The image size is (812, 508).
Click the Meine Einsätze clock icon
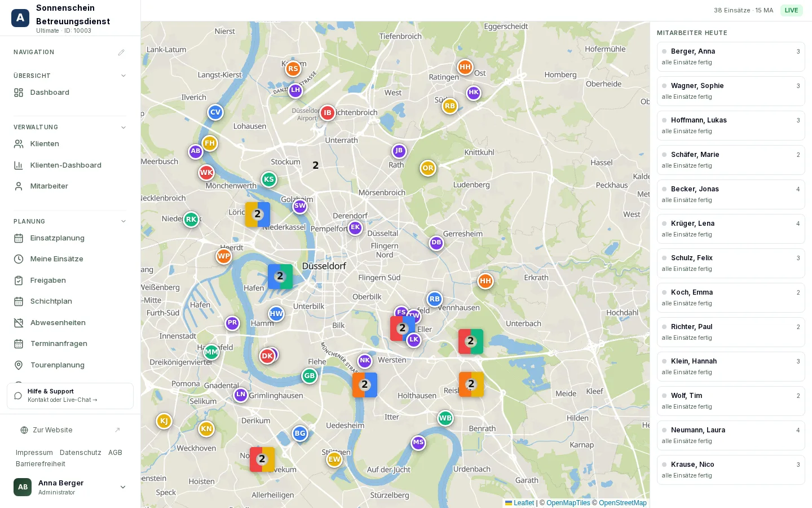[19, 259]
